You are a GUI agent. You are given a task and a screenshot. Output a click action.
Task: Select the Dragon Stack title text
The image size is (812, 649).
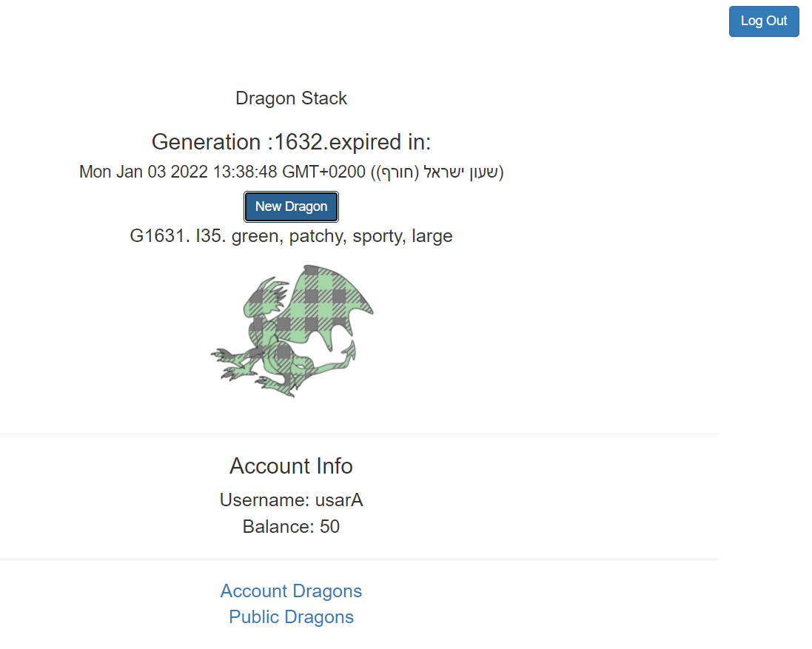pos(291,98)
